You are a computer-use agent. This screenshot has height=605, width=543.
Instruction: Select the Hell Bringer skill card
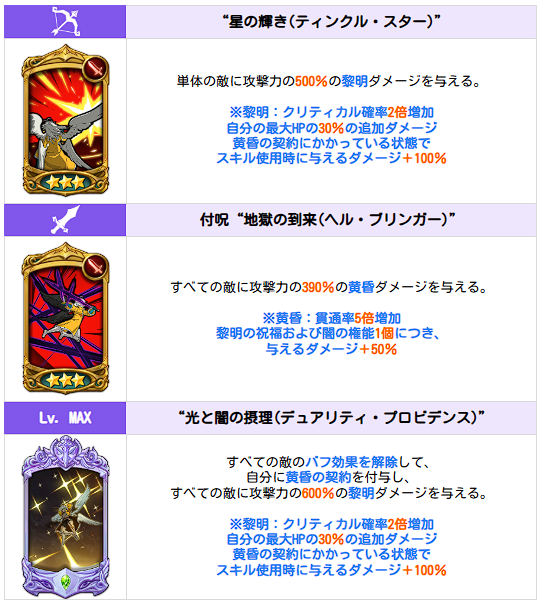pyautogui.click(x=65, y=318)
